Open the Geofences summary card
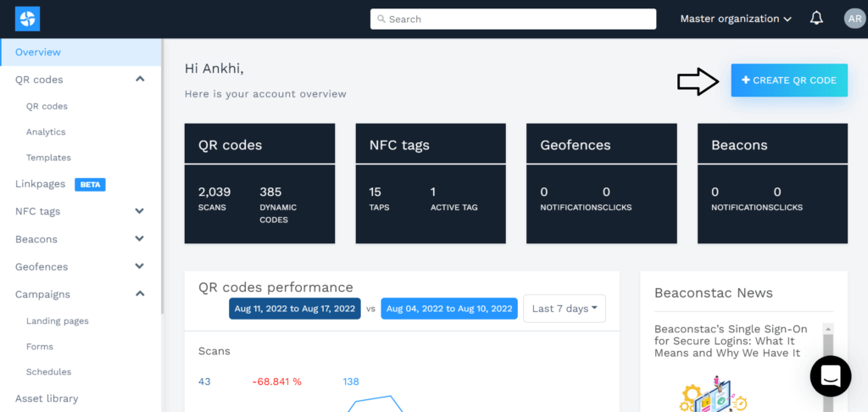868x412 pixels. tap(602, 183)
